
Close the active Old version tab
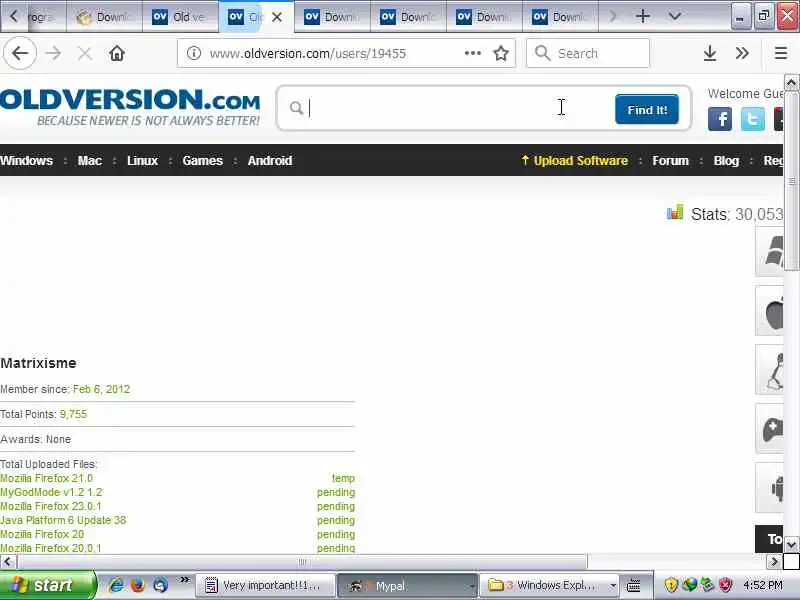pyautogui.click(x=277, y=17)
